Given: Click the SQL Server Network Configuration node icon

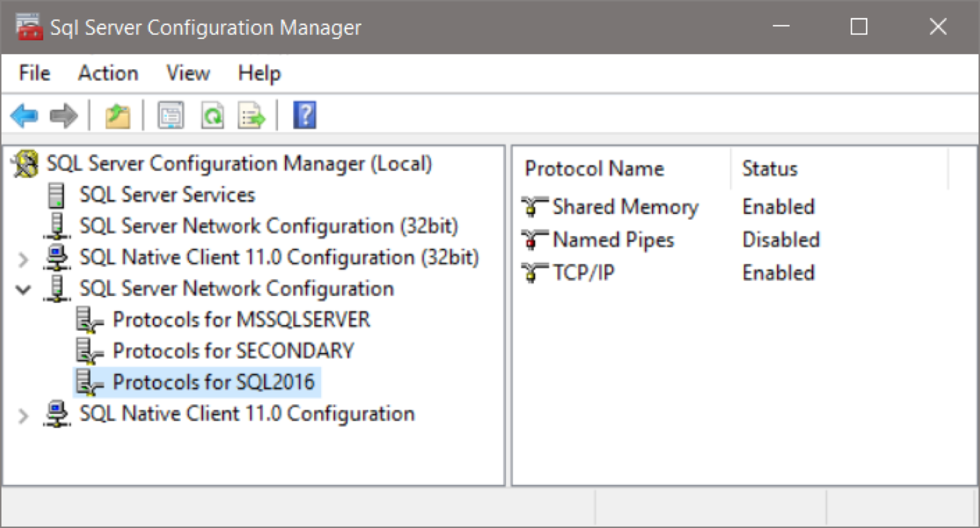Looking at the screenshot, I should [57, 288].
